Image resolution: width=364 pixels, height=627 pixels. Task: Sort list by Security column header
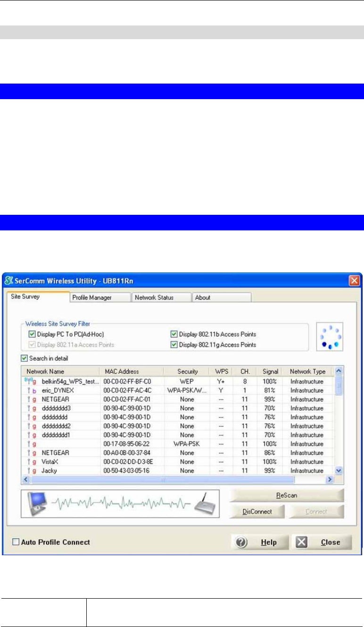[187, 372]
